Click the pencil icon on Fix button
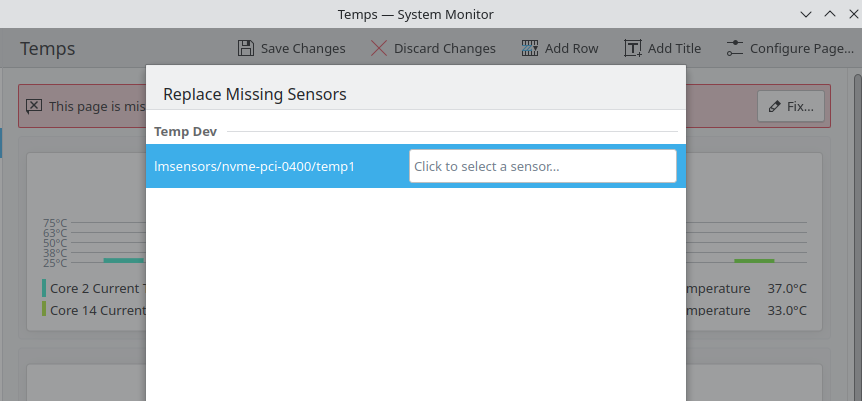Image resolution: width=862 pixels, height=401 pixels. coord(775,105)
